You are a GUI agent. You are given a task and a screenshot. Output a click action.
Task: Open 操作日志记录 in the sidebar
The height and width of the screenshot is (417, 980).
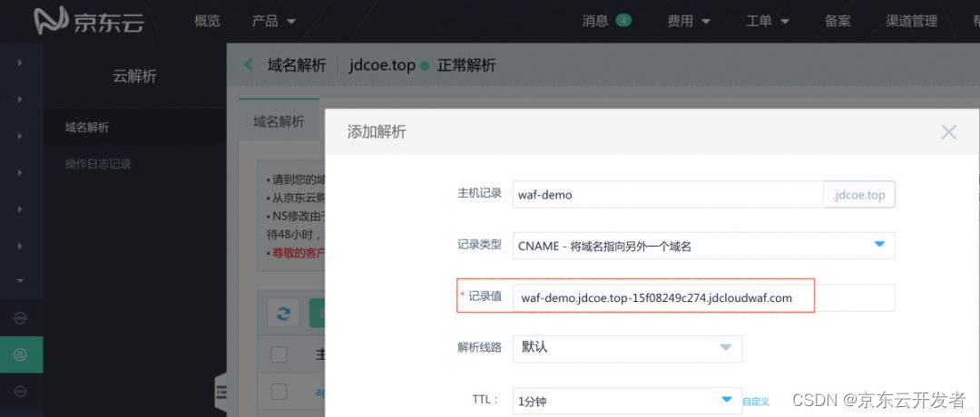pyautogui.click(x=98, y=164)
